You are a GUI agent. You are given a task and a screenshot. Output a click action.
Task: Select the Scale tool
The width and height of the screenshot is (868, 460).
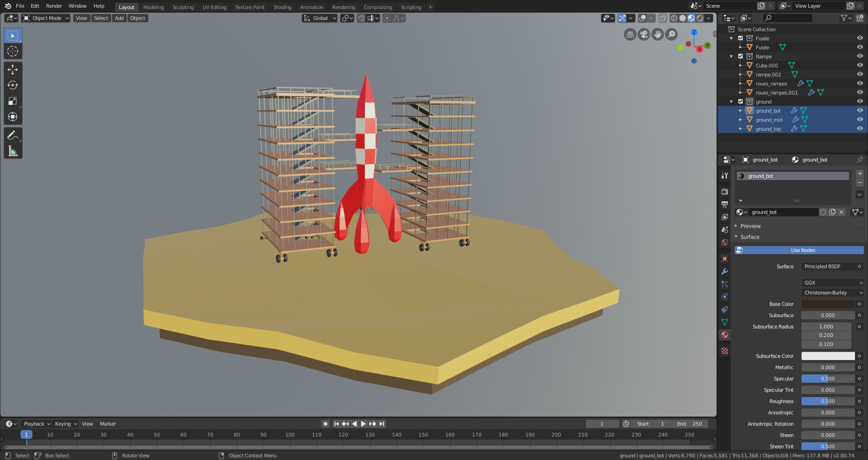click(x=13, y=101)
